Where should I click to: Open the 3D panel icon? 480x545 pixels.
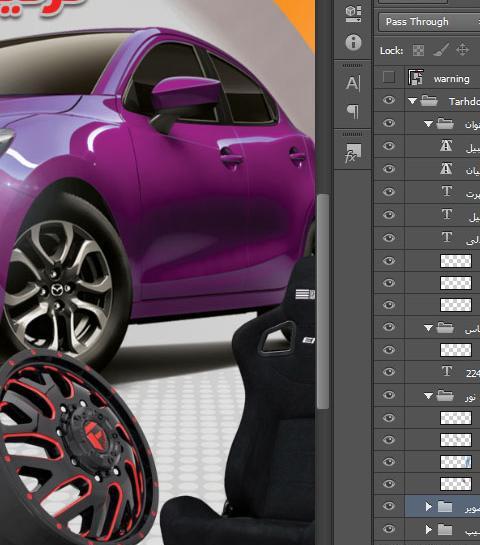click(353, 14)
